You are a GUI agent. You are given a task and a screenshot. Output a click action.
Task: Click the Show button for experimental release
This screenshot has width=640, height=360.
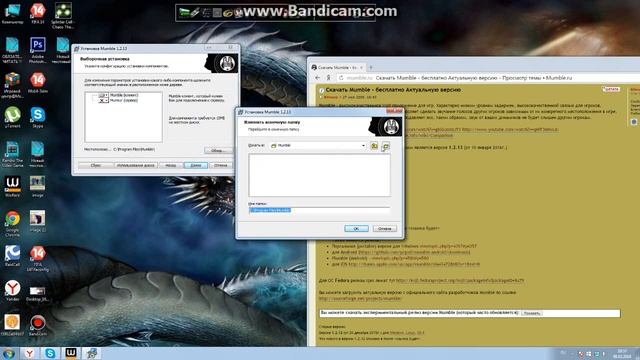point(531,313)
